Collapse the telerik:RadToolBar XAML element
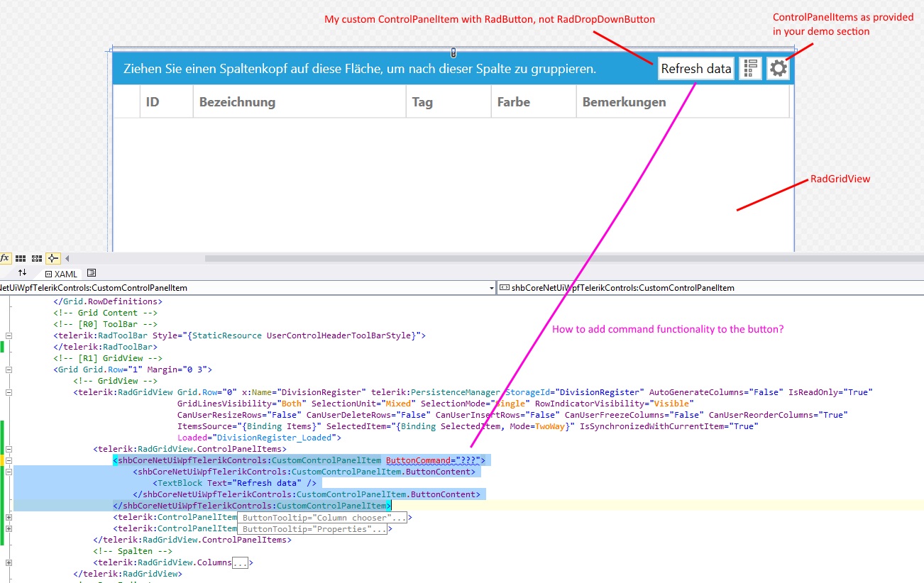924x583 pixels. point(9,335)
